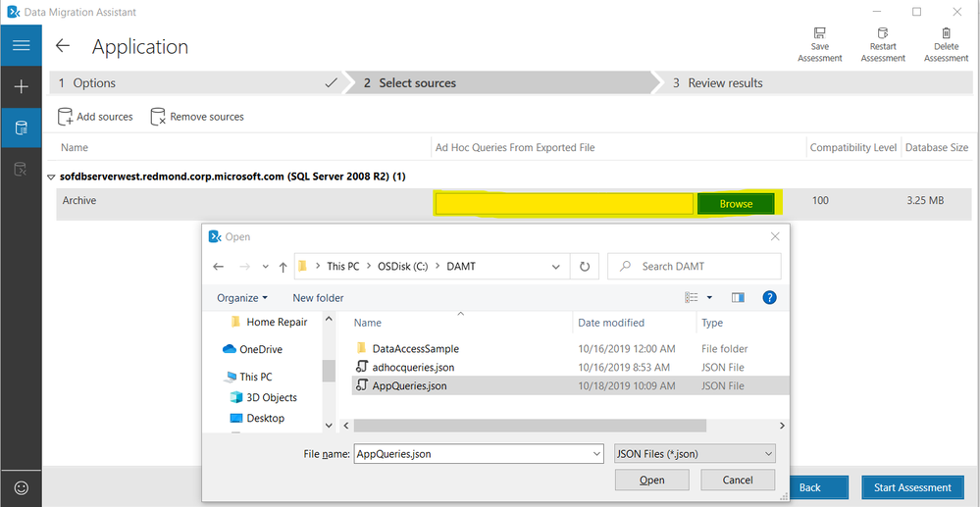Click This PC in address breadcrumb

point(343,267)
